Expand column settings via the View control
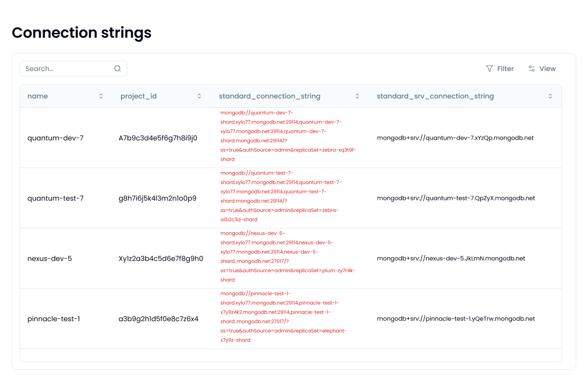588x392 pixels. pos(542,69)
